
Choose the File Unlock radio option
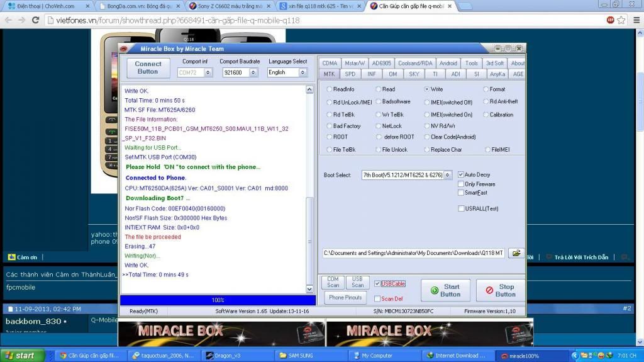tap(378, 150)
